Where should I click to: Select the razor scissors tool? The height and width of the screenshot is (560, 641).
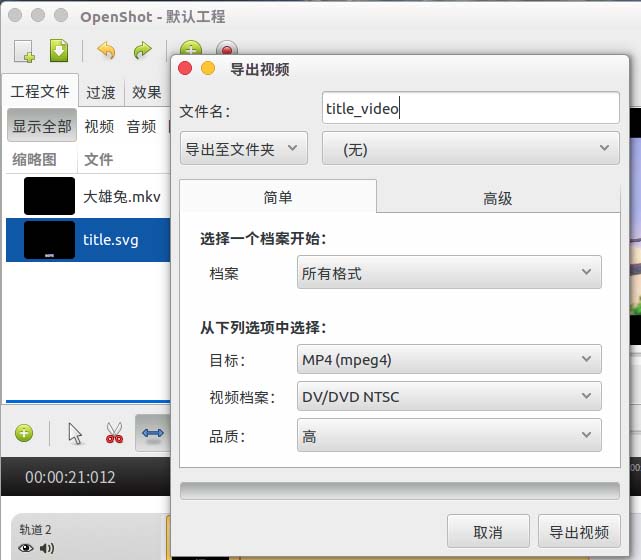tap(114, 433)
